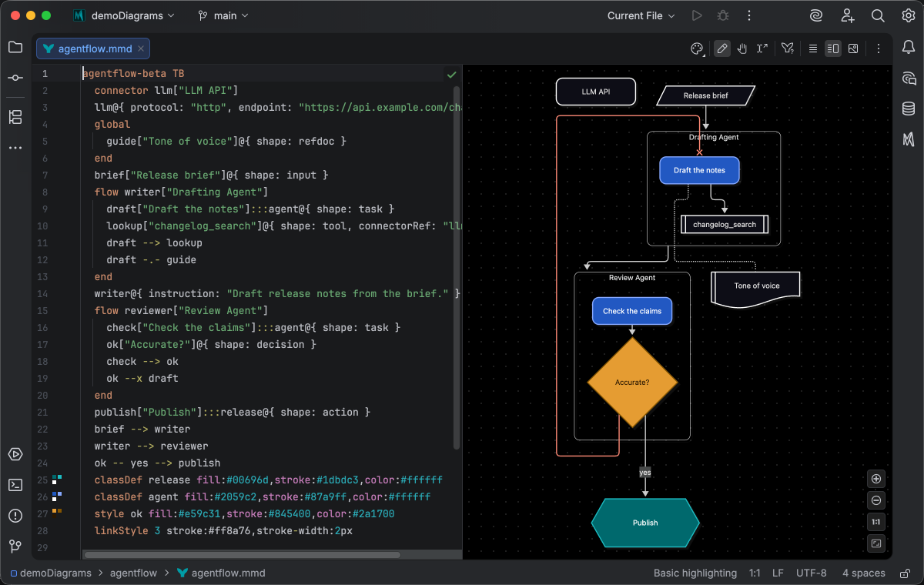Click the green inspection checkmark in editor
The image size is (924, 585).
pyautogui.click(x=452, y=75)
